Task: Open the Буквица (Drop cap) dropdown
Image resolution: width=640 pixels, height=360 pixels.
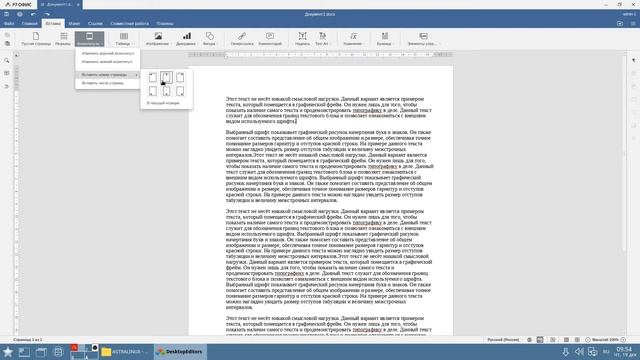Action: point(384,39)
